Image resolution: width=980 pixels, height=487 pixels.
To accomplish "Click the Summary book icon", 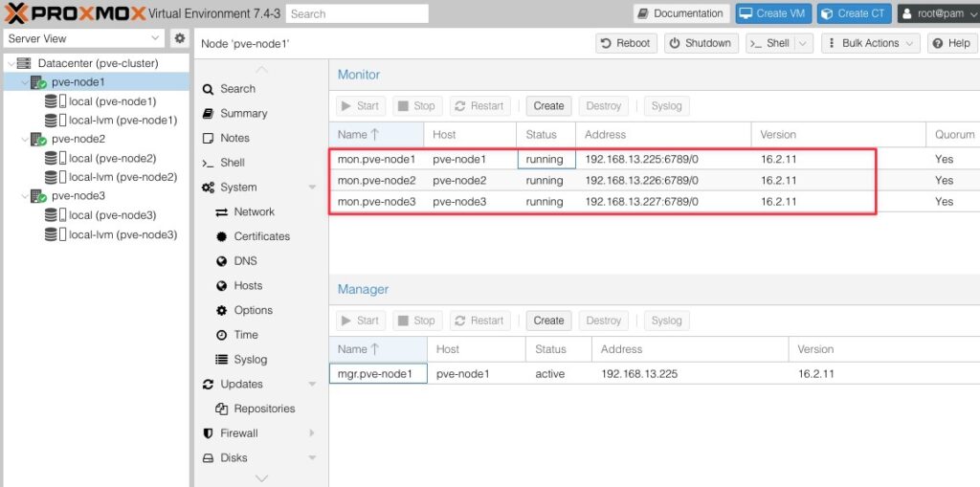I will [x=208, y=114].
